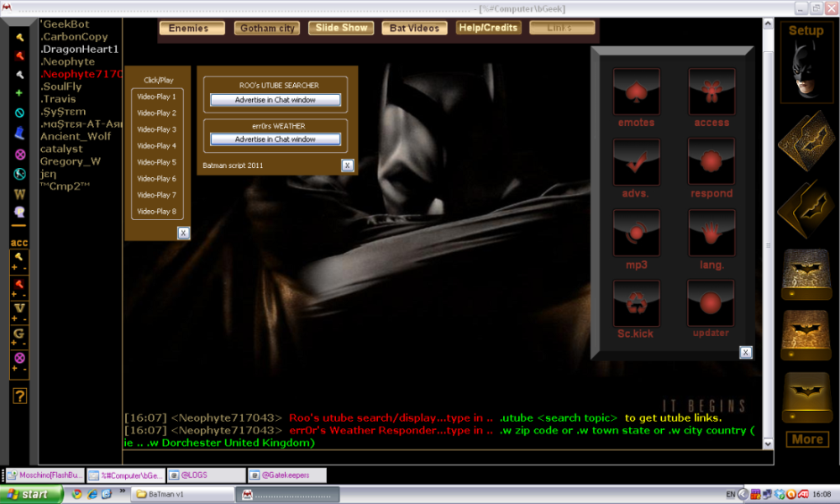
Task: Open the emotes spade icon
Action: [637, 92]
